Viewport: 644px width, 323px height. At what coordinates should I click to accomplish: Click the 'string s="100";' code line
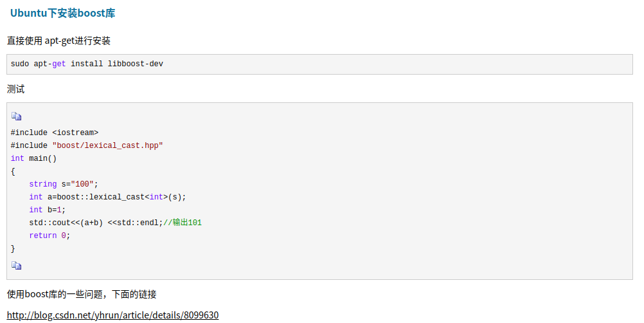pyautogui.click(x=64, y=184)
